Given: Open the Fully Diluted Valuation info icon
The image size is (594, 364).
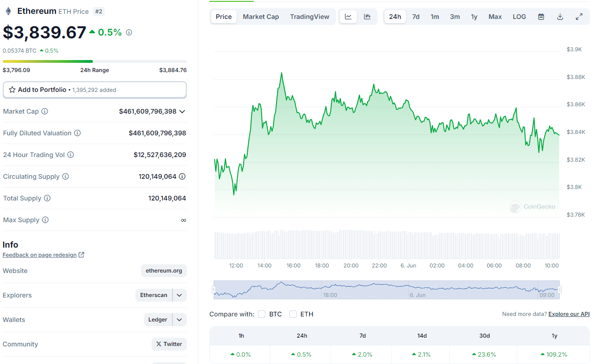Looking at the screenshot, I should [x=77, y=133].
